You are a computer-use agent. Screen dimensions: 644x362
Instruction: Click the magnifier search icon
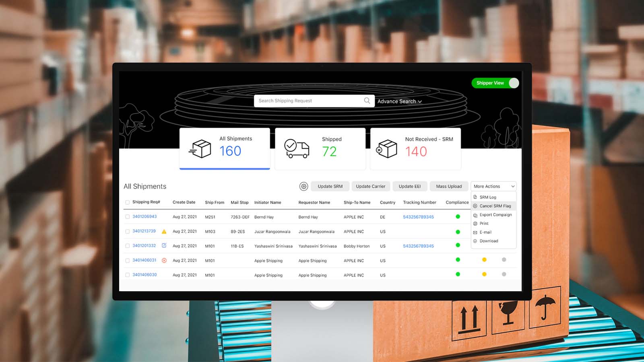[367, 101]
